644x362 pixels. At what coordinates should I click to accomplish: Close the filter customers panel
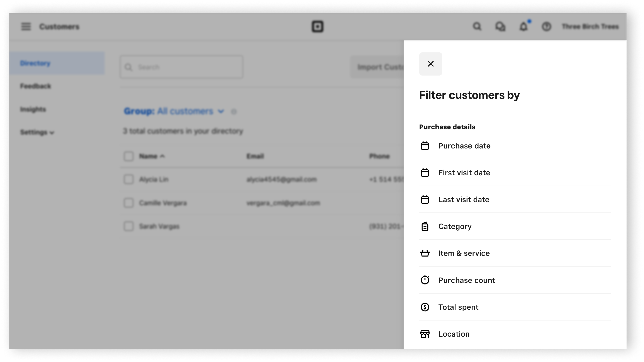point(430,64)
